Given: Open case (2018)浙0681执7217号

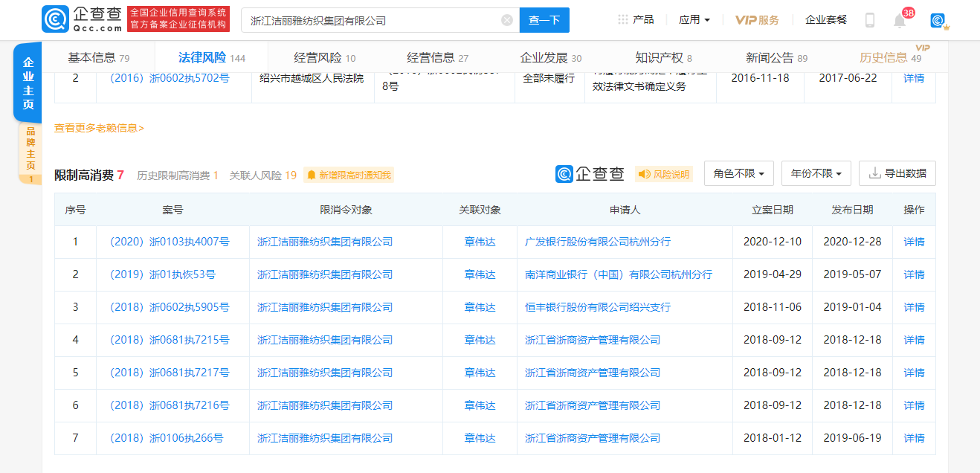Looking at the screenshot, I should click(x=170, y=373).
